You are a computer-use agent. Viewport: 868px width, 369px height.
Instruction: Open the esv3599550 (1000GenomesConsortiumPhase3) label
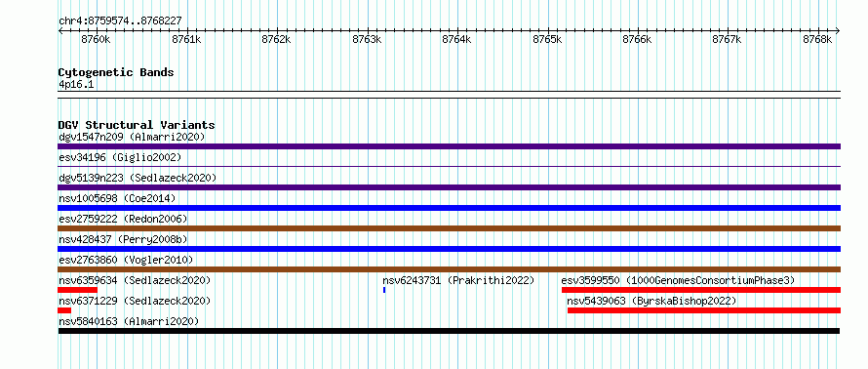678,280
